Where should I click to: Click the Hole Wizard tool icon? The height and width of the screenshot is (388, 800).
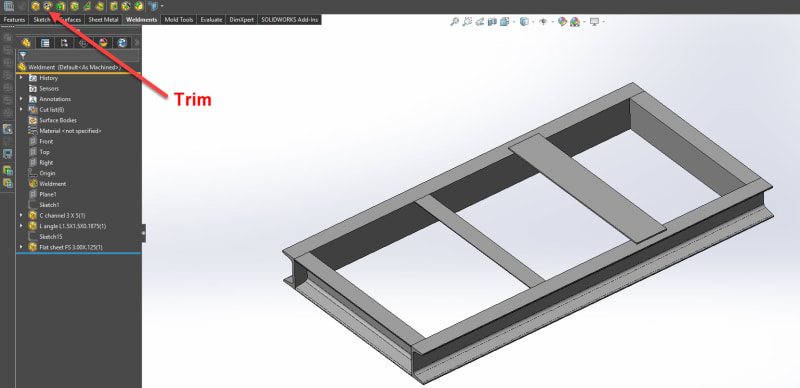pos(126,6)
